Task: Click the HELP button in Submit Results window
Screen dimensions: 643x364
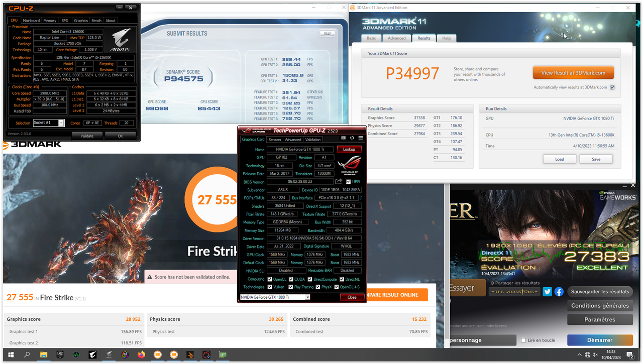Action: tap(328, 34)
